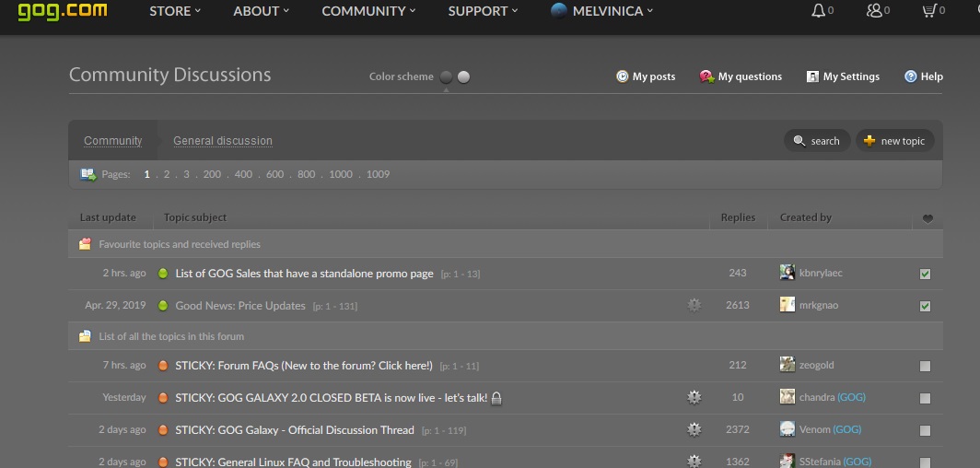The width and height of the screenshot is (980, 468).
Task: Click mrkgnao's avatar thumbnail
Action: (x=787, y=304)
